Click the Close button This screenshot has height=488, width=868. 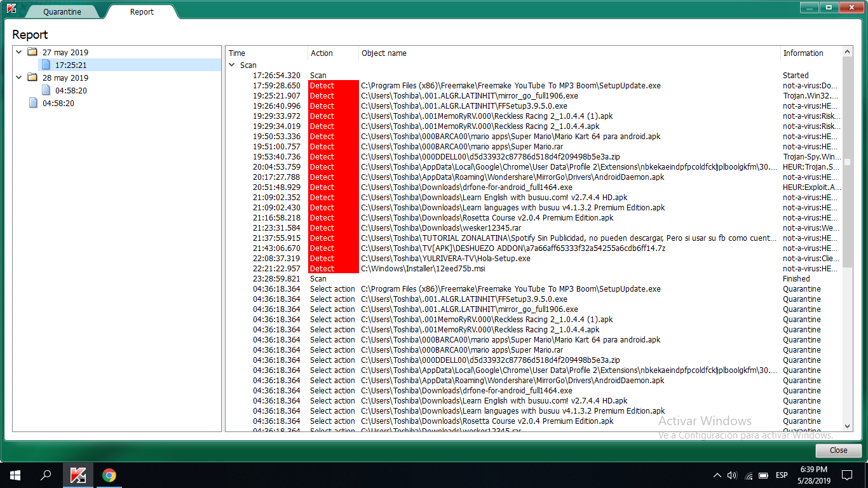pos(838,450)
